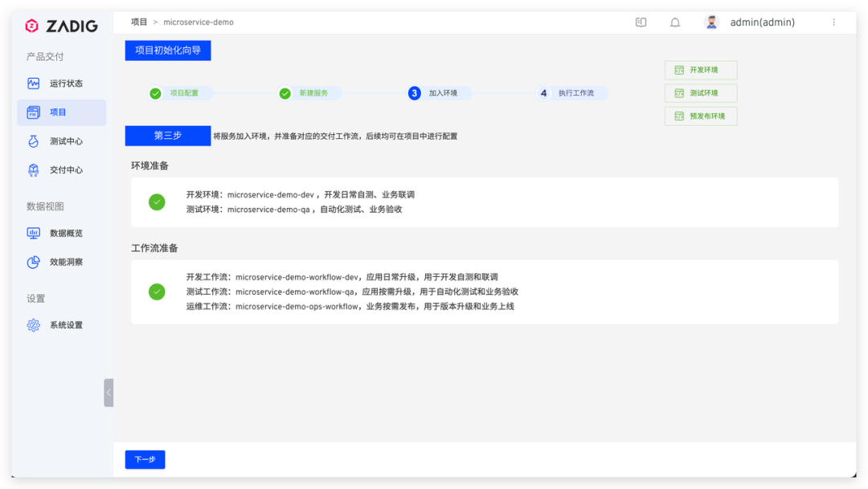Click the 下一步 button
This screenshot has width=868, height=489.
tap(145, 459)
